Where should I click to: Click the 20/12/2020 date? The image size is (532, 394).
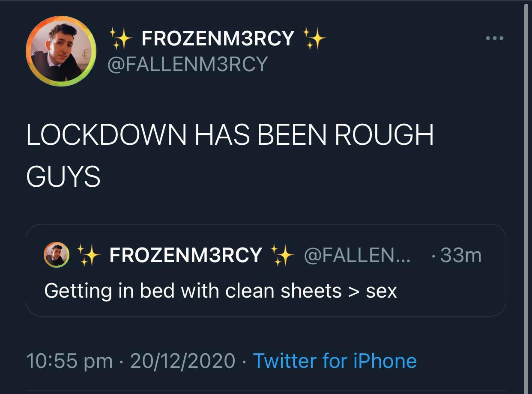point(182,361)
